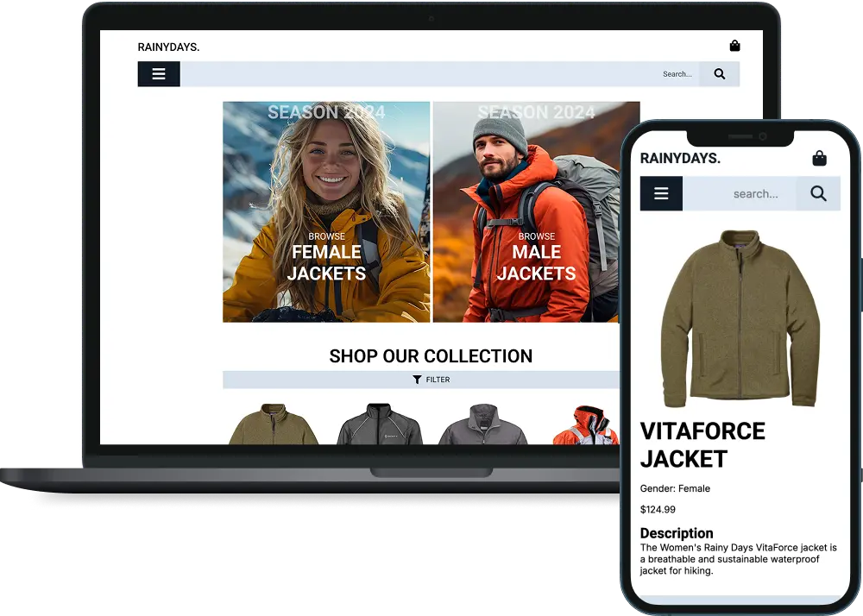This screenshot has width=863, height=616.
Task: Tap the search magnifier icon on the phone
Action: pyautogui.click(x=818, y=193)
